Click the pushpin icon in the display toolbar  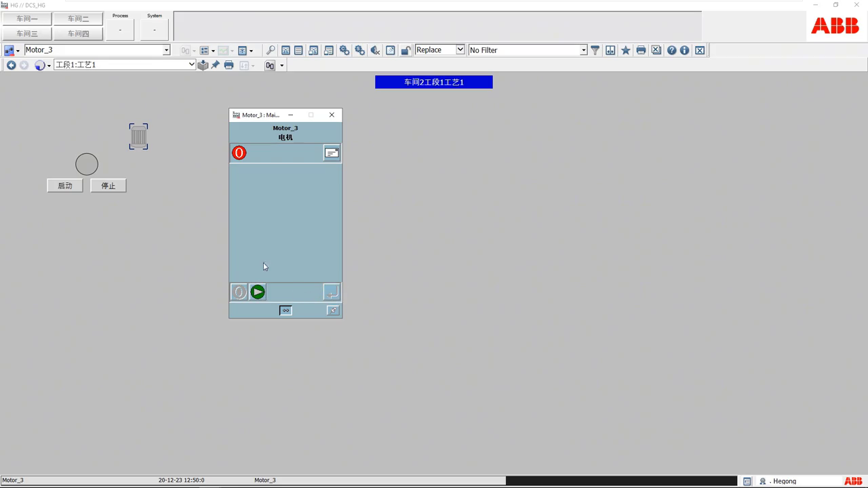[216, 65]
